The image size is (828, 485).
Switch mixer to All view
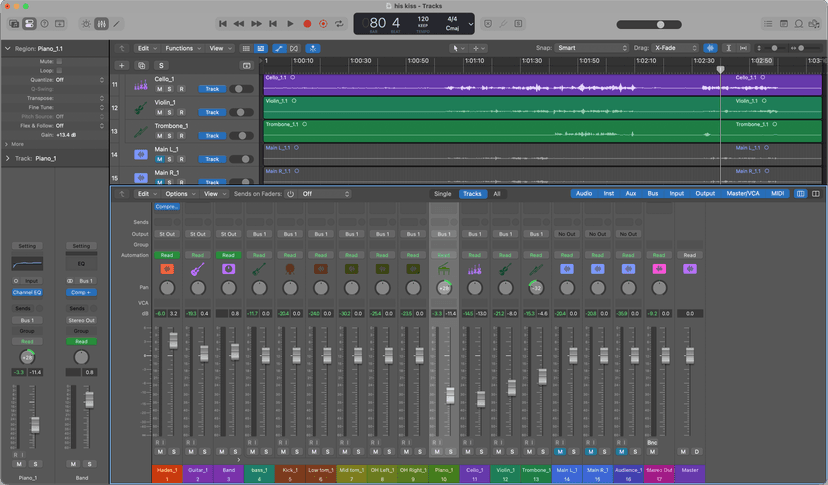click(497, 194)
